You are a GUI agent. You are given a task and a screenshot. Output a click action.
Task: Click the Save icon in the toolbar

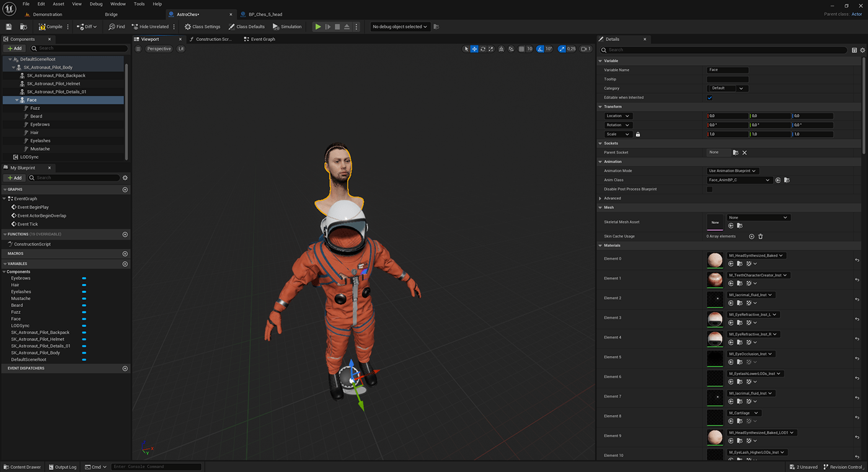[x=9, y=27]
